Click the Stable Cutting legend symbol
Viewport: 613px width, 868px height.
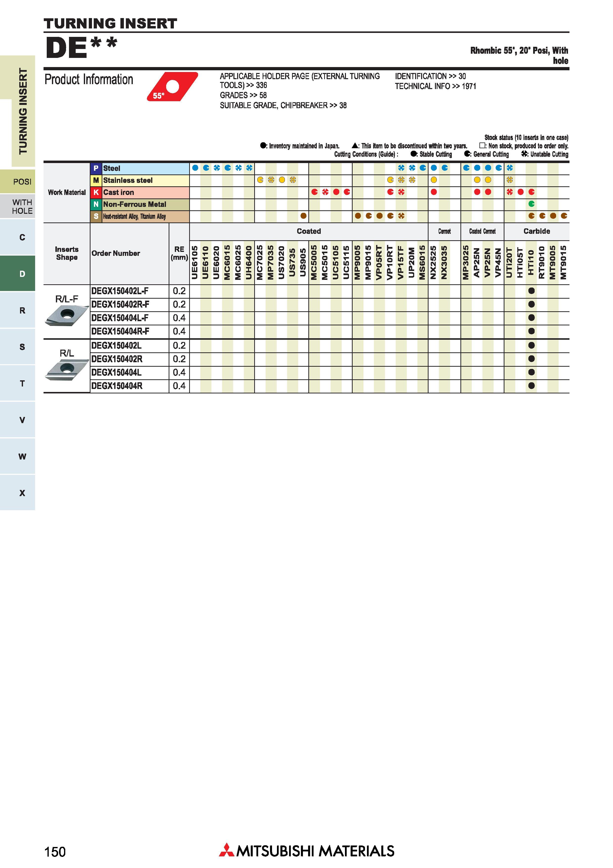tap(414, 154)
